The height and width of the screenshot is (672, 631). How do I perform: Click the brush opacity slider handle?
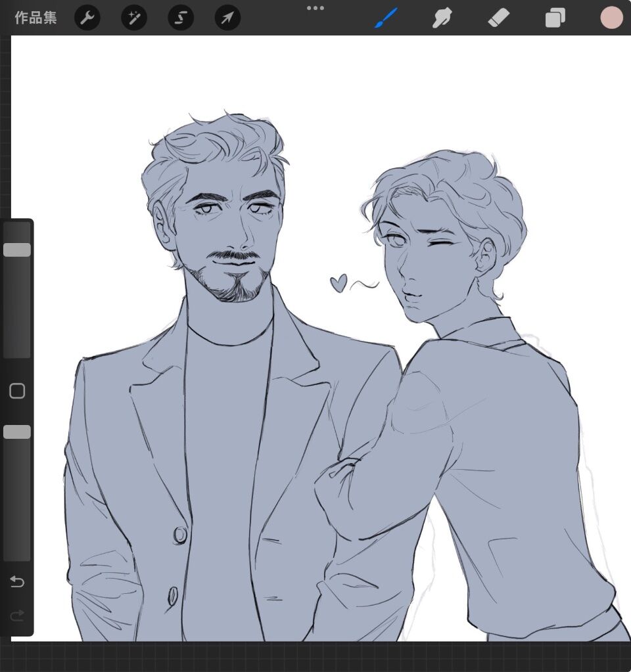tap(17, 432)
